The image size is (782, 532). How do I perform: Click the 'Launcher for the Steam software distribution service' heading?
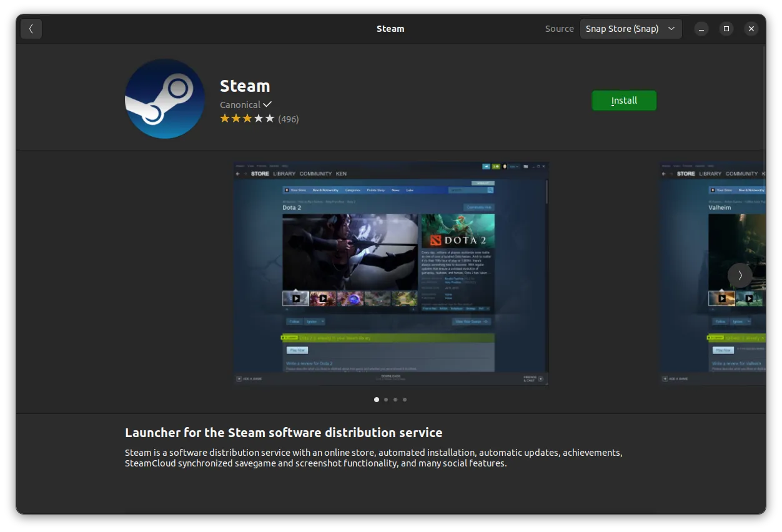coord(284,433)
